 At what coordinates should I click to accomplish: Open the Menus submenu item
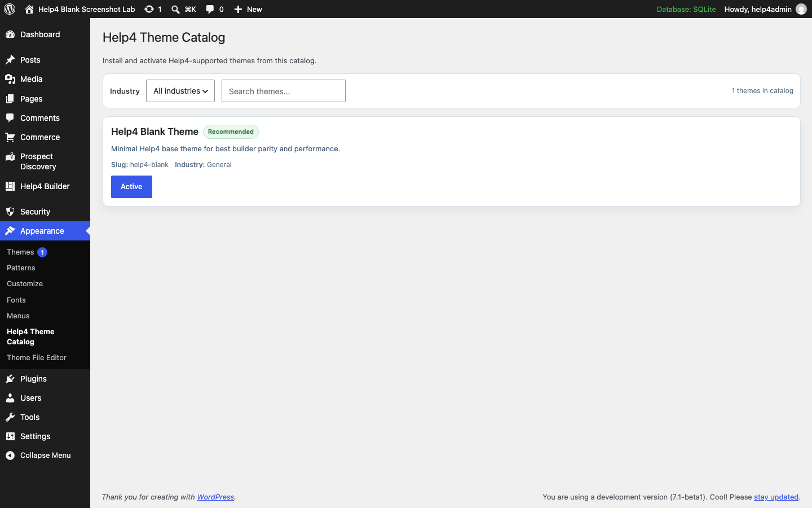(x=45, y=316)
